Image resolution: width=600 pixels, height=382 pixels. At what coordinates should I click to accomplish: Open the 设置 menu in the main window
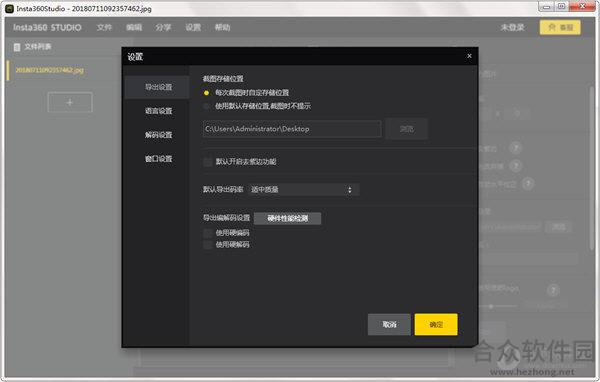[193, 28]
